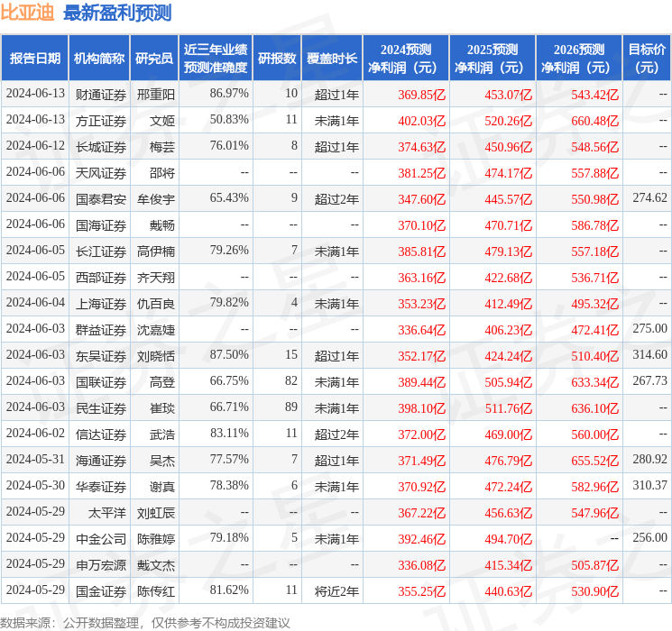Click the 方正证券 institution cell
The height and width of the screenshot is (631, 672).
point(101,121)
